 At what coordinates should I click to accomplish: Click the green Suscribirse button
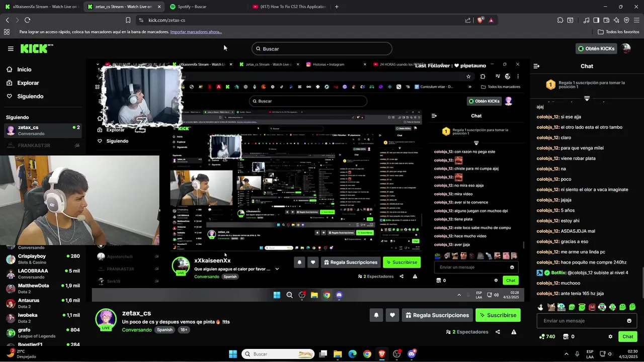[498, 315]
